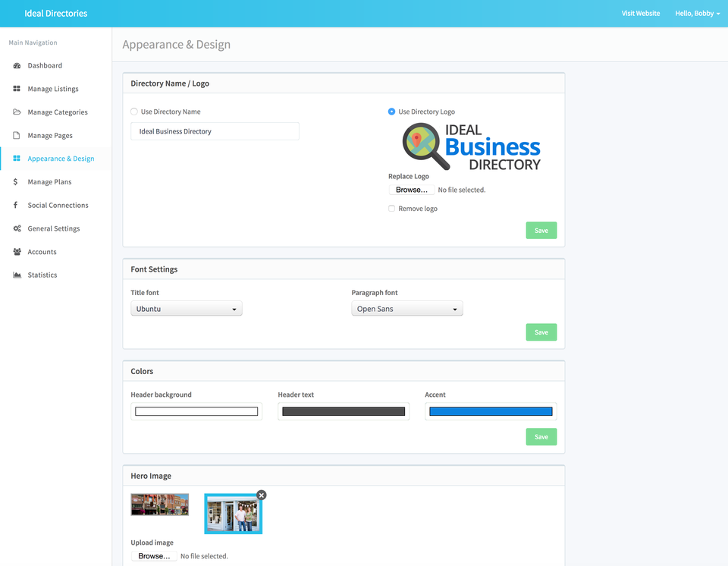The height and width of the screenshot is (566, 728).
Task: Browse for a replacement logo file
Action: pyautogui.click(x=411, y=190)
